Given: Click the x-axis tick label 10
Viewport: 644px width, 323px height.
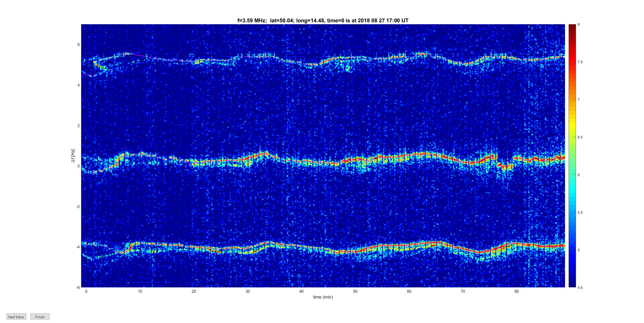Looking at the screenshot, I should click(140, 291).
